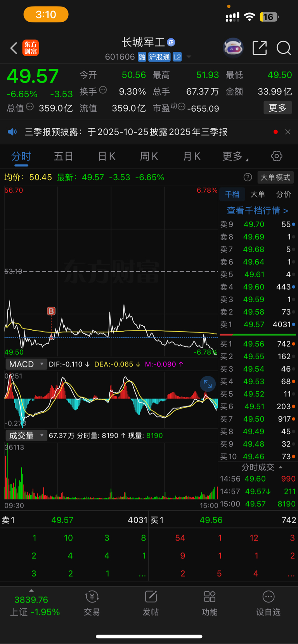Viewport: 298px width, 644px height.
Task: Tap the 3:10 time pill
Action: (46, 15)
